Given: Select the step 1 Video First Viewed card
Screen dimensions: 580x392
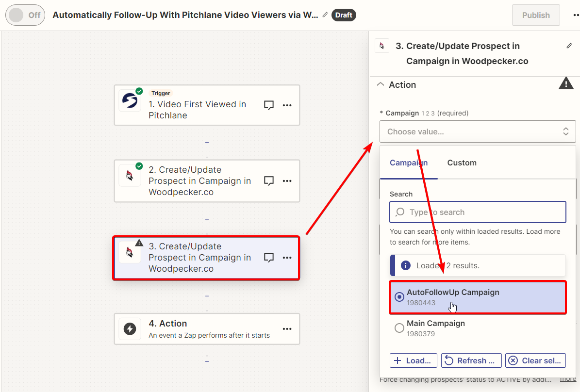Looking at the screenshot, I should tap(207, 105).
